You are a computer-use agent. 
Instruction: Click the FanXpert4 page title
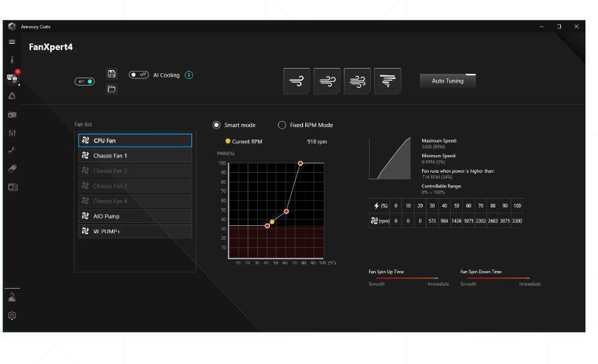[51, 47]
